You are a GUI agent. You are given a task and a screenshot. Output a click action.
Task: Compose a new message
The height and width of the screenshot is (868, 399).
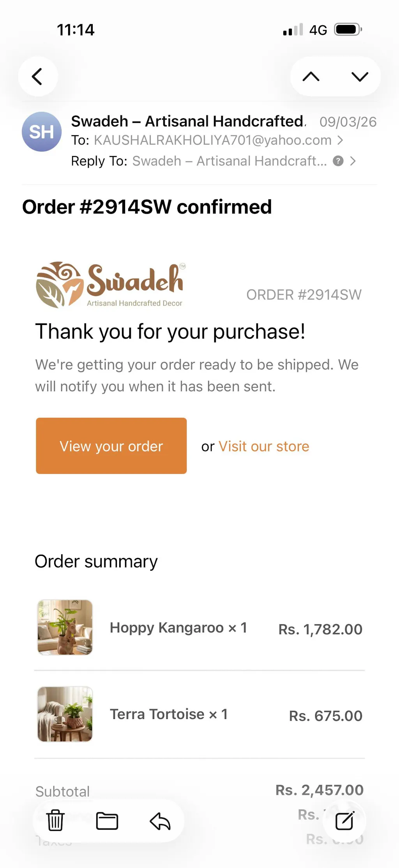tap(344, 820)
